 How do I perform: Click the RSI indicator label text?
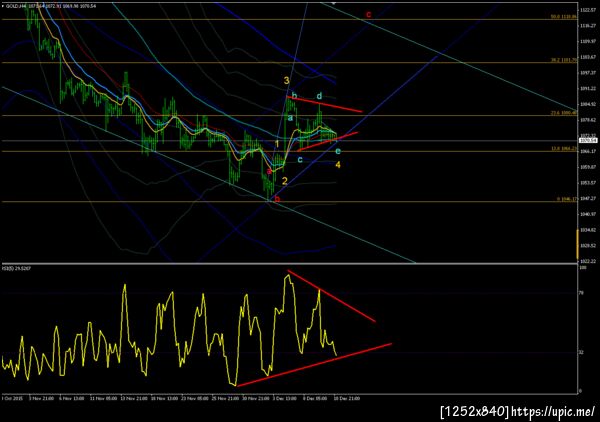click(16, 268)
